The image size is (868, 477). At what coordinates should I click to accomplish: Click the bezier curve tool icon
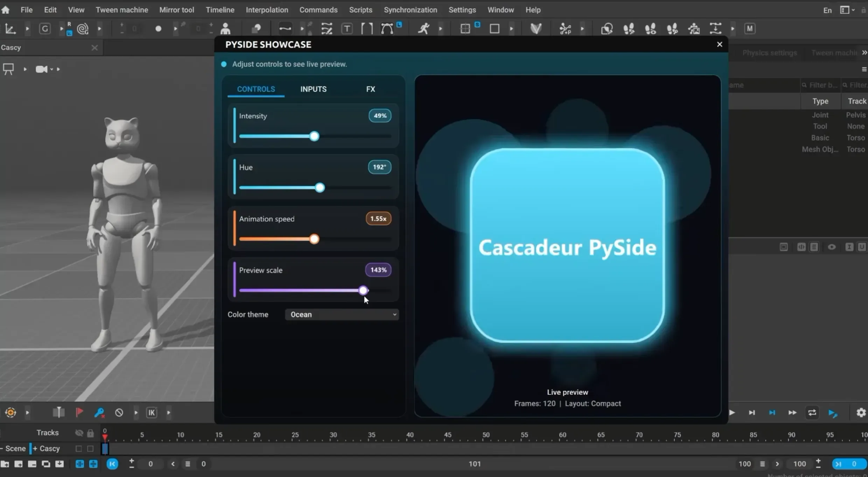(x=387, y=29)
